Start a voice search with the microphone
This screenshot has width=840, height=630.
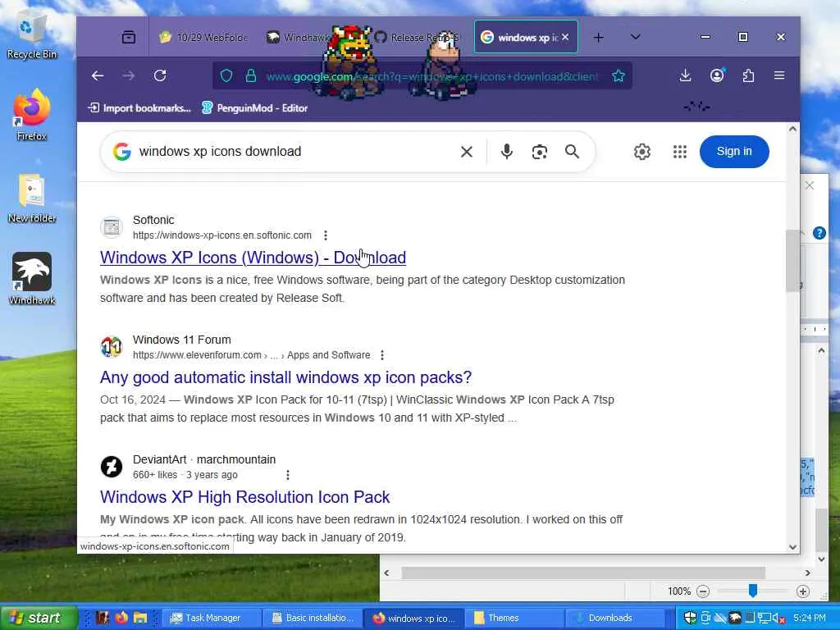506,152
